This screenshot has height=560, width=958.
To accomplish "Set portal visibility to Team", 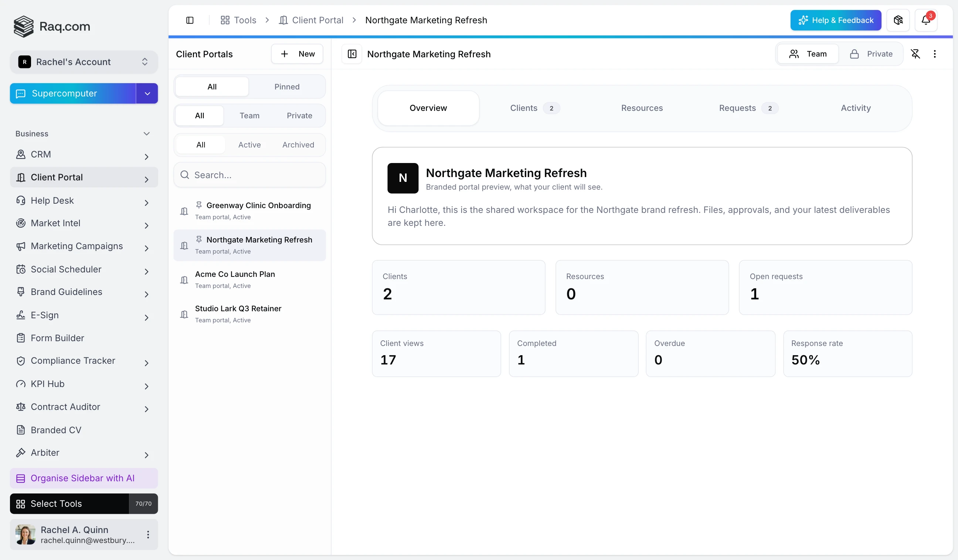I will click(x=808, y=54).
